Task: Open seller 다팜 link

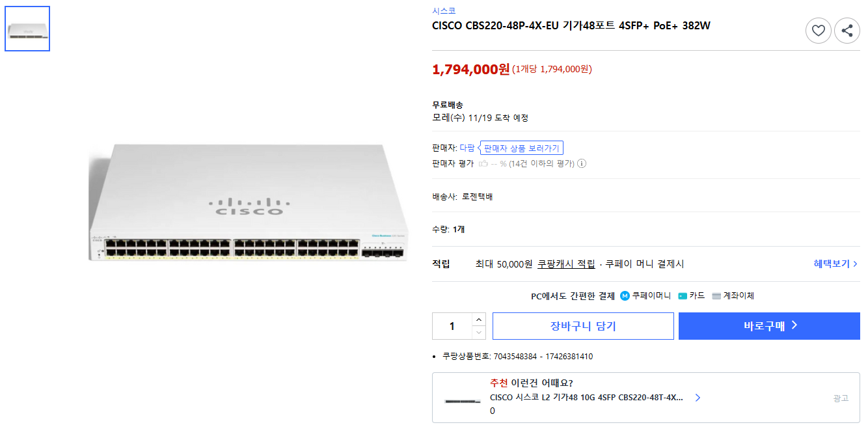Action: coord(467,148)
